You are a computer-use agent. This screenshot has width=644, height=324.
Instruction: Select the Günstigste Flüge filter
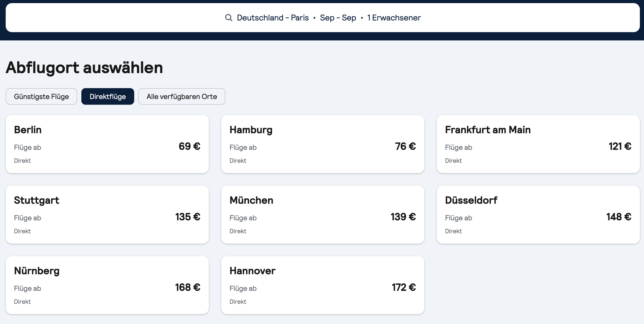pyautogui.click(x=41, y=96)
